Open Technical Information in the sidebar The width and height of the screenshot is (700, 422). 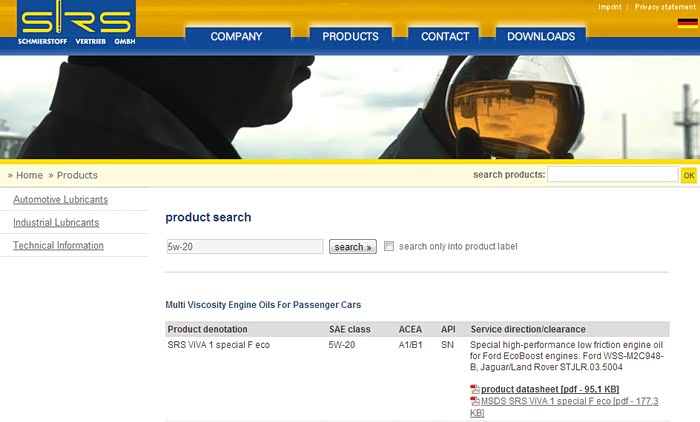pyautogui.click(x=58, y=245)
